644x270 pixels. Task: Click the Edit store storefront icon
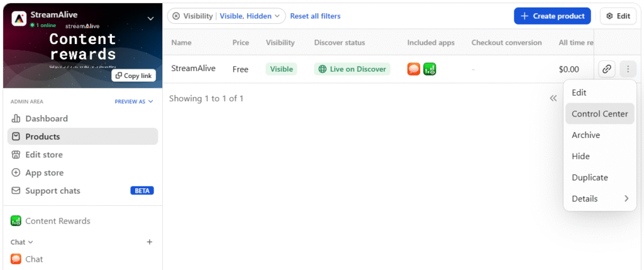[16, 155]
